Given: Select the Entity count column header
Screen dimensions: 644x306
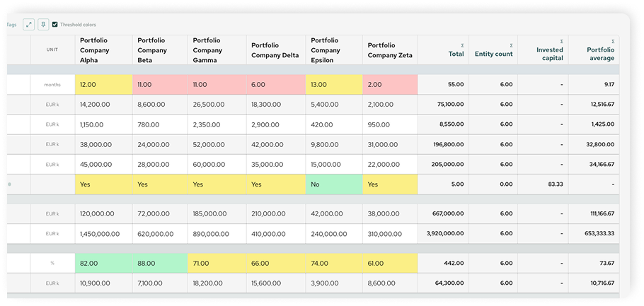Looking at the screenshot, I should point(493,49).
